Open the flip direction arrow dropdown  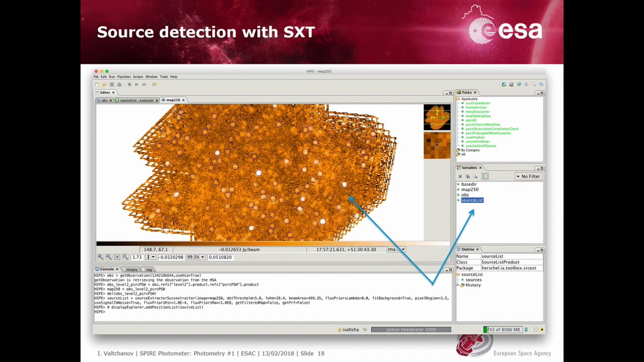click(x=150, y=257)
